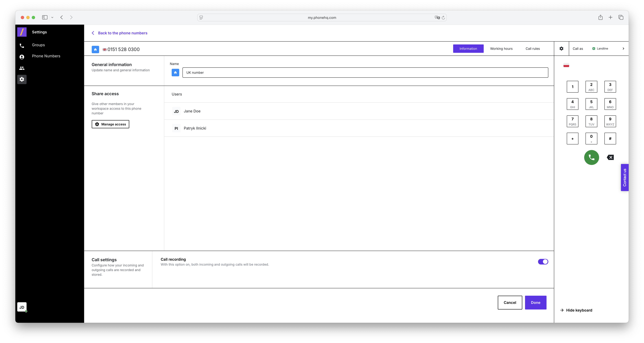Switch to the Working hours tab
The height and width of the screenshot is (343, 644).
[x=501, y=49]
